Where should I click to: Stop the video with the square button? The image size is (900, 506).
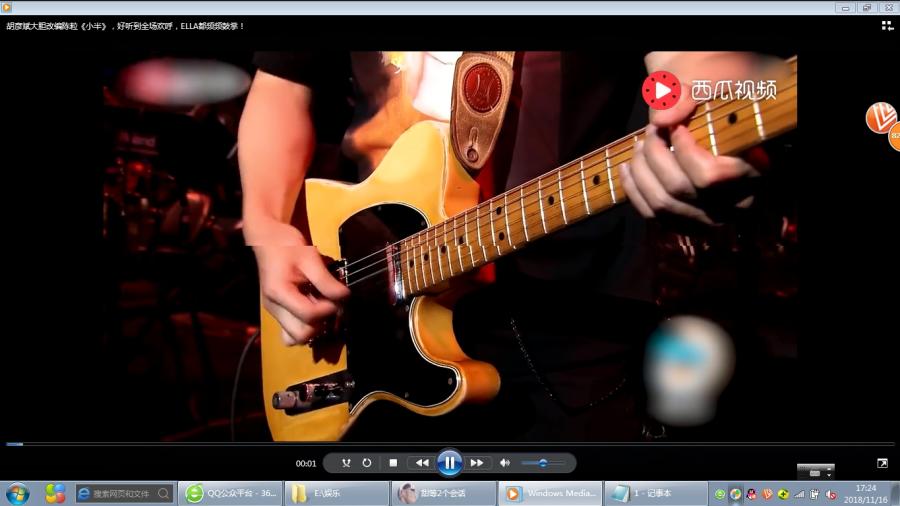tap(393, 463)
